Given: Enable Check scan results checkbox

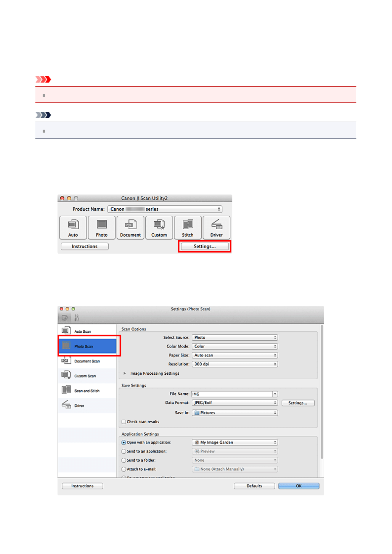Looking at the screenshot, I should (124, 422).
